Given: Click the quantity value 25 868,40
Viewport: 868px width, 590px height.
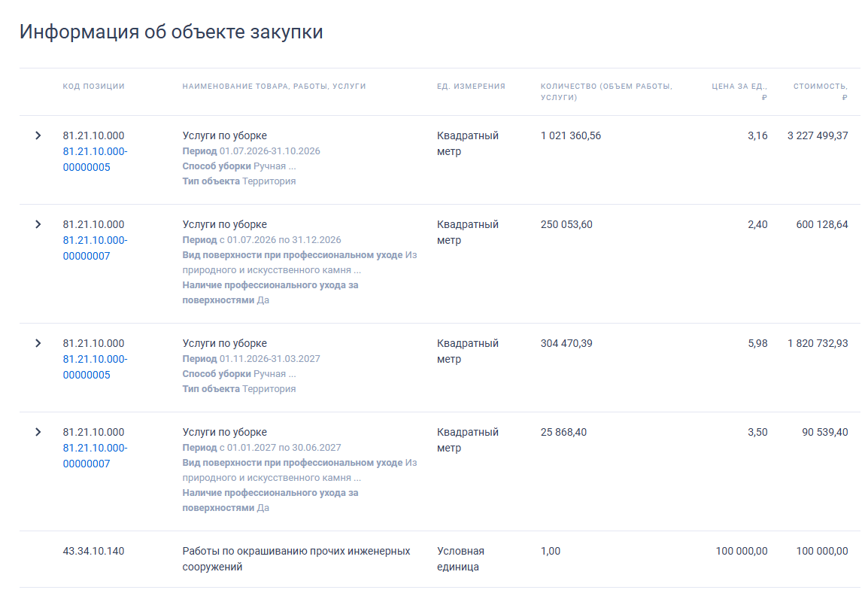Looking at the screenshot, I should 563,432.
